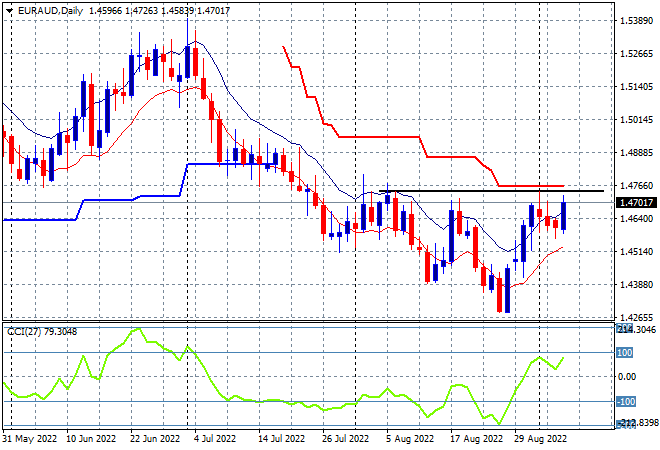This screenshot has height=450, width=660.
Task: Click the 1.53890 price scale label
Action: pyautogui.click(x=636, y=21)
